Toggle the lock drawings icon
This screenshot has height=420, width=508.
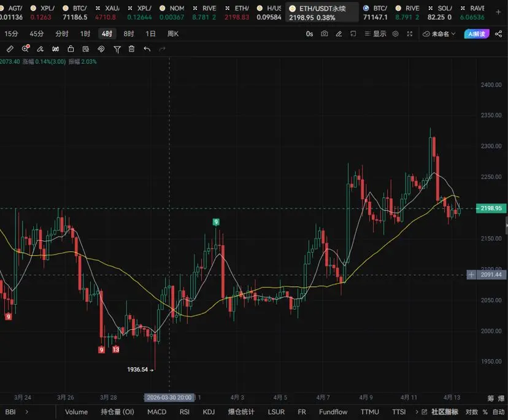[x=71, y=49]
